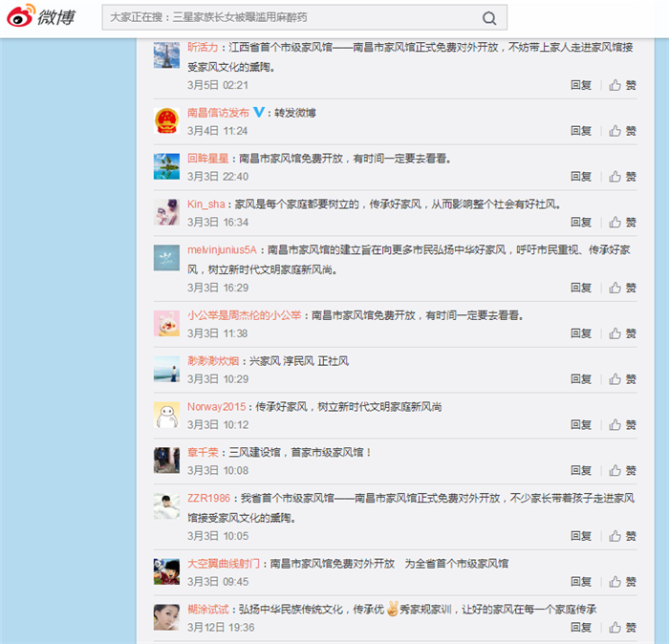Reply to melvinjunius5A's comment
Viewport: 669px width, 644px height.
pyautogui.click(x=580, y=288)
